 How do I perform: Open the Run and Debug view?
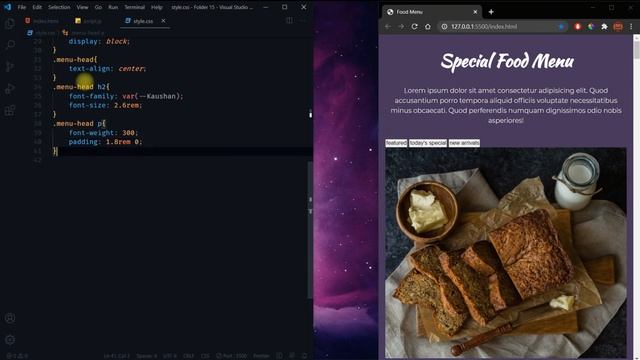pyautogui.click(x=10, y=89)
